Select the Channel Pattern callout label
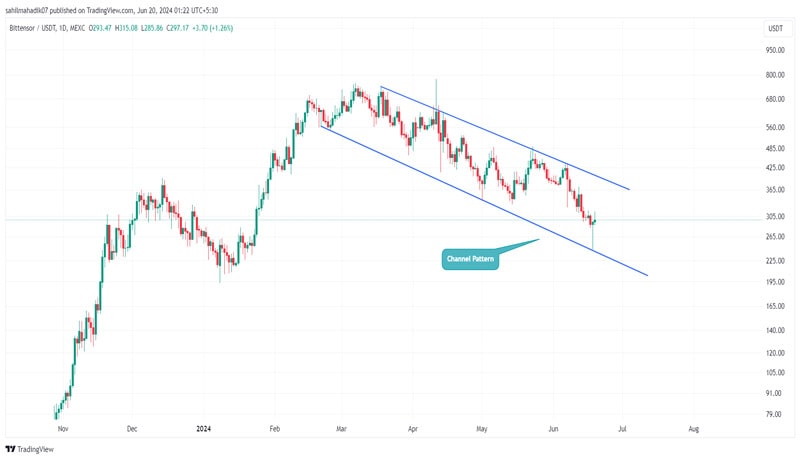This screenshot has width=800, height=460. (470, 260)
